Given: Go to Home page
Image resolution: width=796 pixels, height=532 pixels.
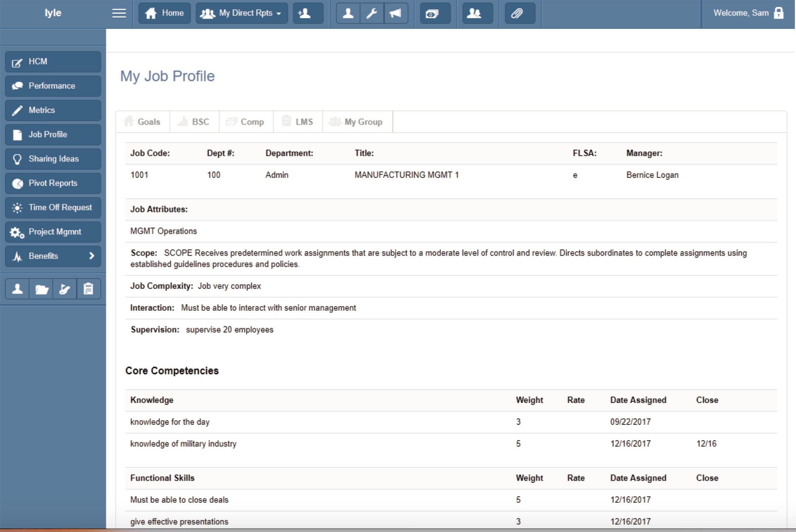Looking at the screenshot, I should click(164, 13).
